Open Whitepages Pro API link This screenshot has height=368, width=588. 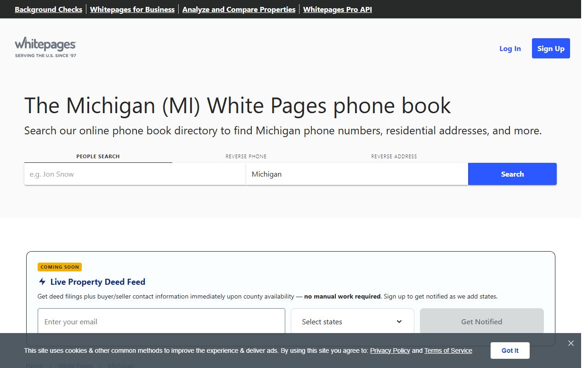[x=338, y=9]
